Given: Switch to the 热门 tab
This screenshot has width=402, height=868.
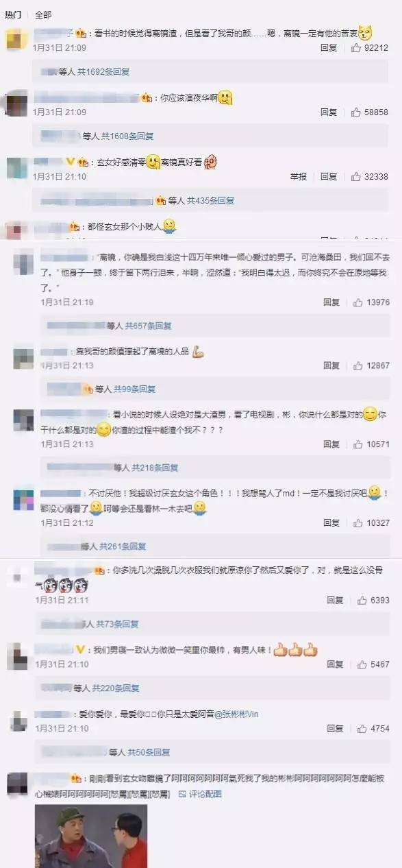Looking at the screenshot, I should 13,14.
